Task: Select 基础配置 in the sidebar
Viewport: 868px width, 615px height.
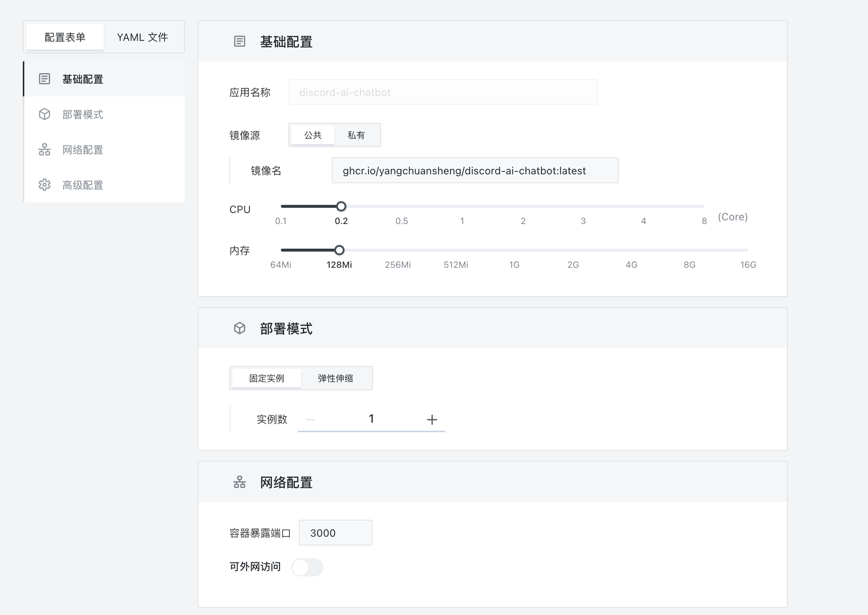Action: (104, 79)
